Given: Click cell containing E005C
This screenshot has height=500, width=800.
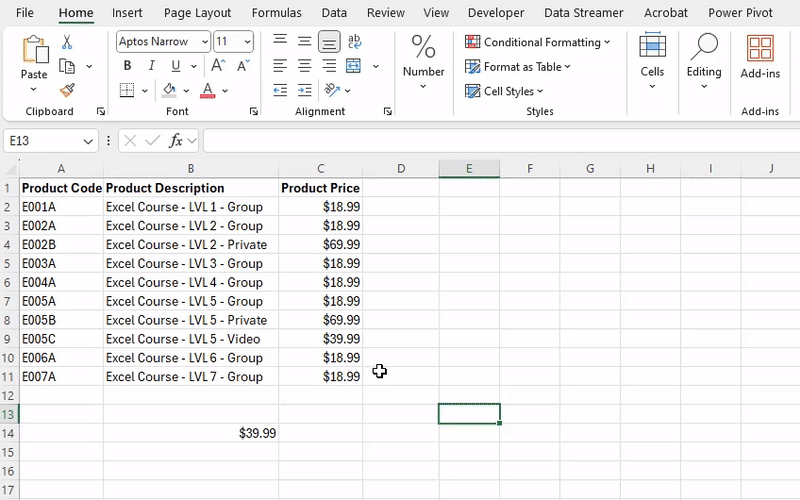Looking at the screenshot, I should [x=61, y=339].
